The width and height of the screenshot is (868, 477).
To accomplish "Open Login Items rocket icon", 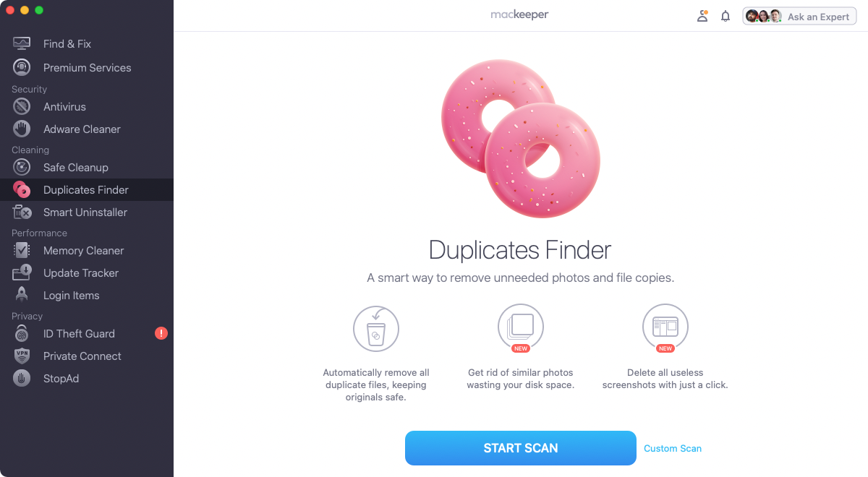I will pos(22,295).
